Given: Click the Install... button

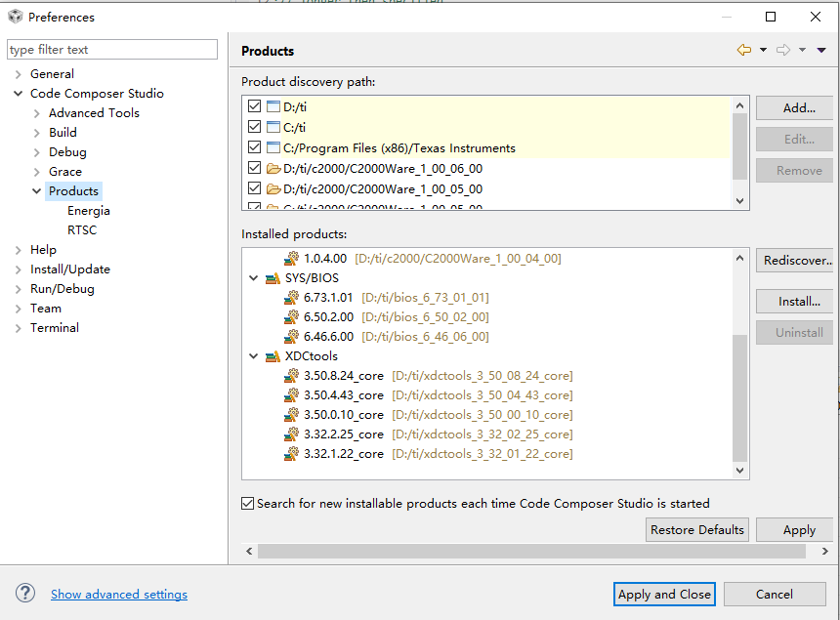Looking at the screenshot, I should point(795,302).
